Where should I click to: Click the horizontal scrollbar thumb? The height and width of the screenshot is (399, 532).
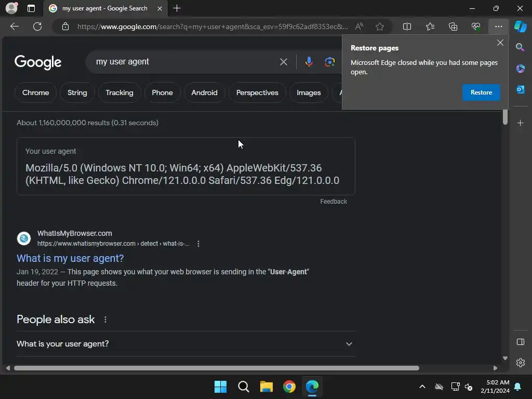(x=217, y=368)
